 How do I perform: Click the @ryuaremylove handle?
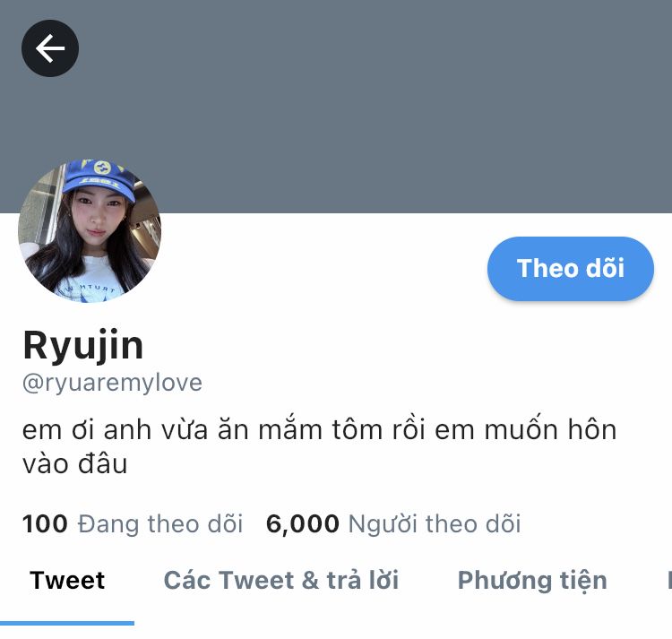[x=112, y=383]
